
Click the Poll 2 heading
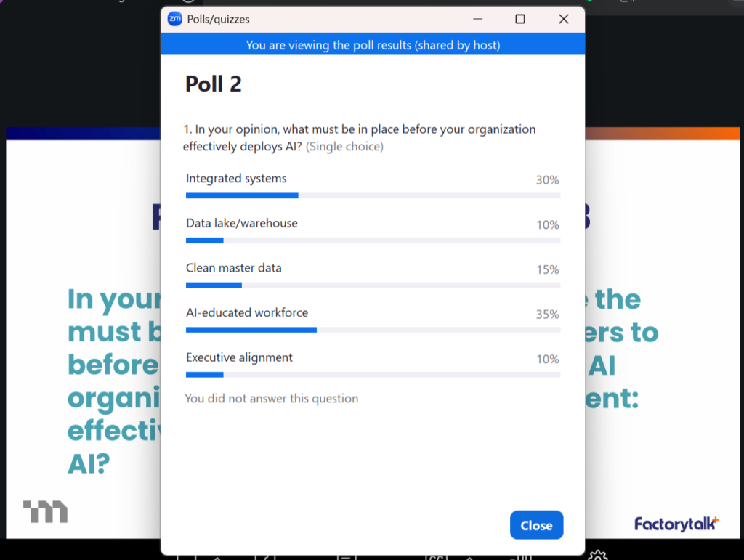pos(213,84)
